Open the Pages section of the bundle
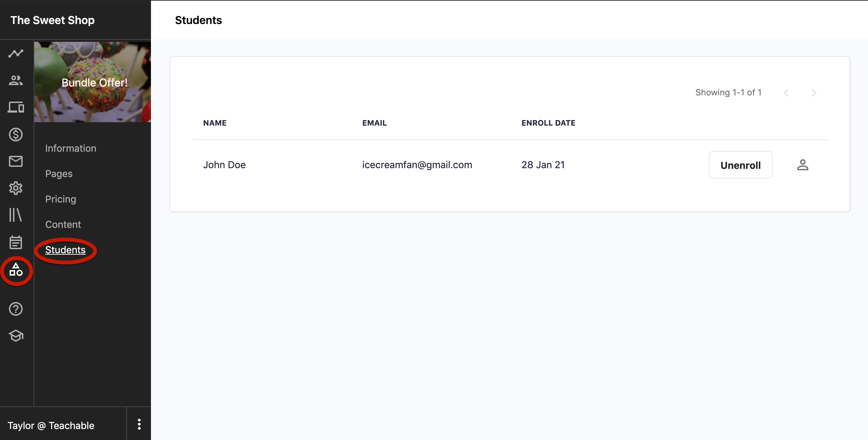 click(x=59, y=174)
